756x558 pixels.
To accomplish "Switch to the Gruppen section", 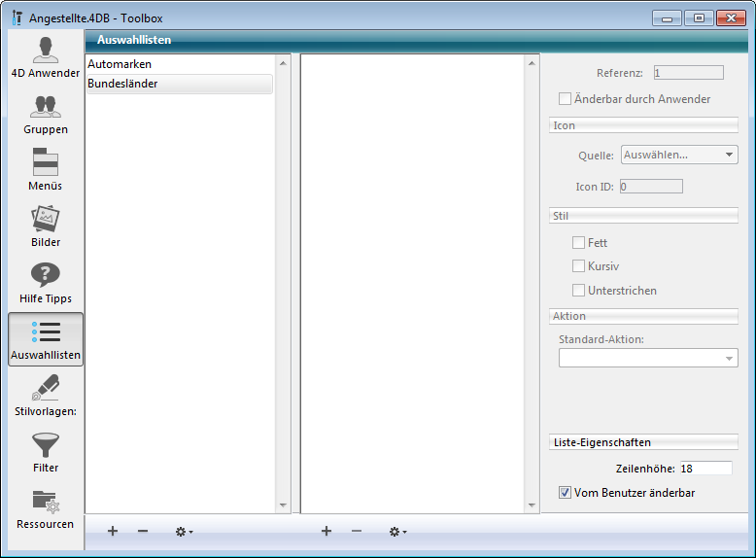I will click(45, 114).
